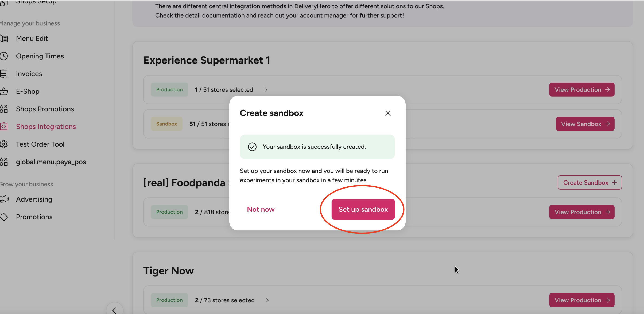This screenshot has width=644, height=314.
Task: Click Create Sandbox button for Foodpanda
Action: (590, 183)
